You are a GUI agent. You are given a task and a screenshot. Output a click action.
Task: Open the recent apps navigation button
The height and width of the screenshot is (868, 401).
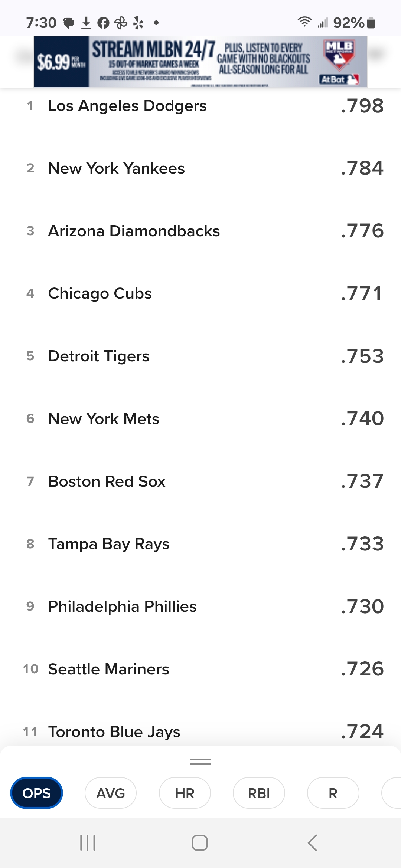[88, 843]
